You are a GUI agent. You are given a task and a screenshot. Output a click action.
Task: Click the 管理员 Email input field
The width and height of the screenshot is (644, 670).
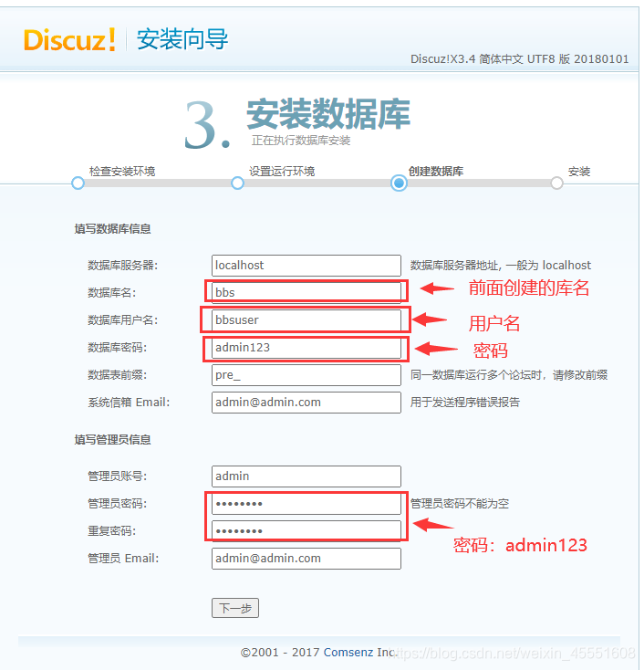[x=306, y=559]
